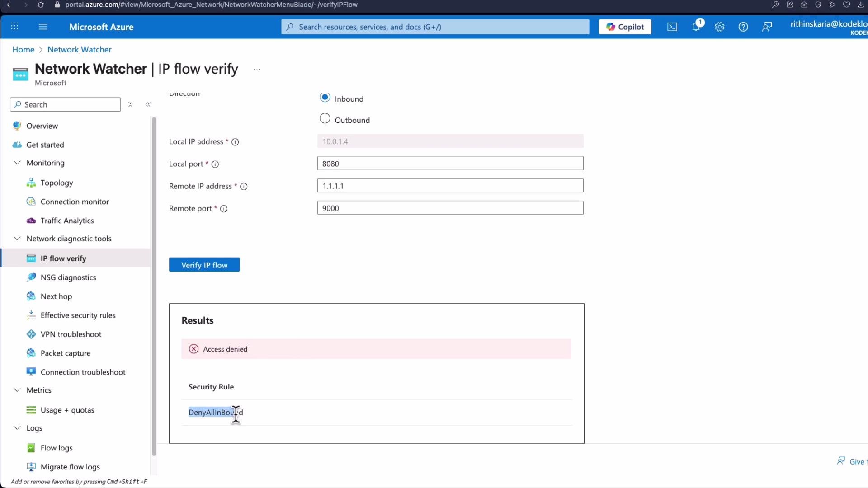Open Network Watcher breadcrumb link
The image size is (868, 488).
tap(80, 49)
